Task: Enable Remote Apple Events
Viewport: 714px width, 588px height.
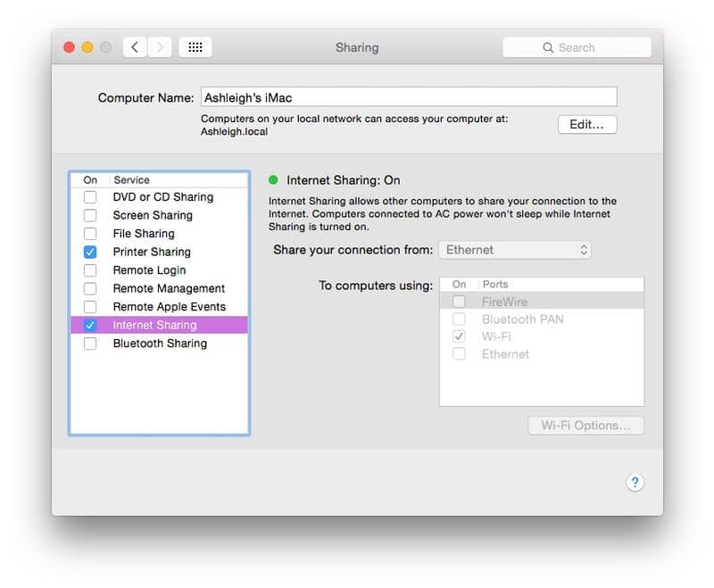Action: [89, 306]
